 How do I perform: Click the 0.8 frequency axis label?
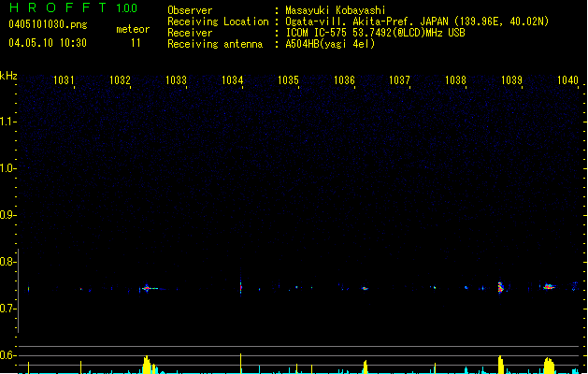point(7,262)
